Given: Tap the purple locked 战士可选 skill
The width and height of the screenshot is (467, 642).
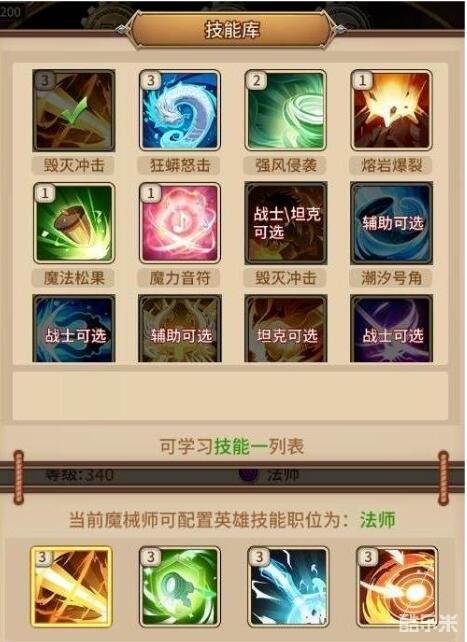Looking at the screenshot, I should tap(392, 328).
